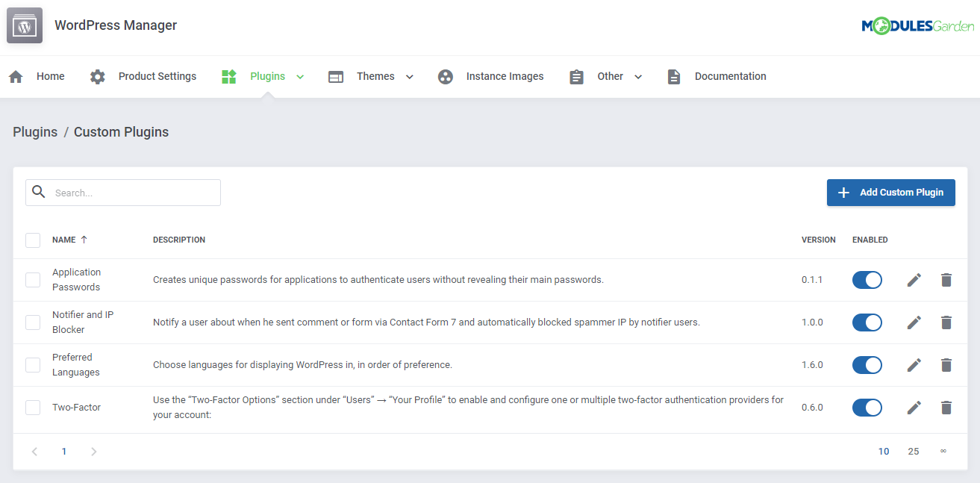980x483 pixels.
Task: Delete the Two-Factor plugin
Action: (x=946, y=408)
